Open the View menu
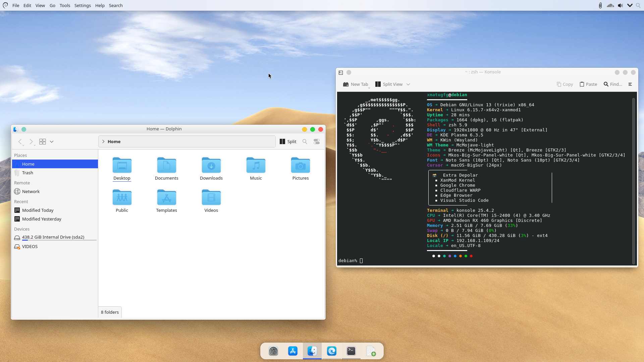 pyautogui.click(x=40, y=5)
